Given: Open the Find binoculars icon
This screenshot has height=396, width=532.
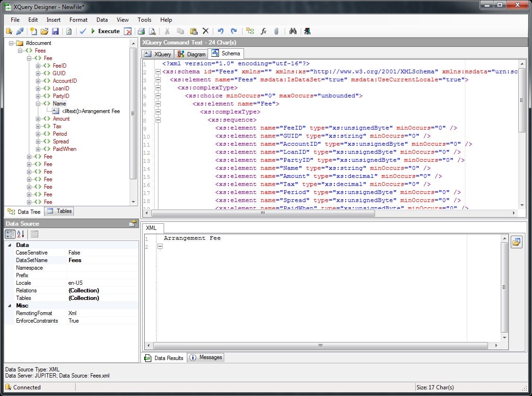Looking at the screenshot, I should pyautogui.click(x=293, y=31).
